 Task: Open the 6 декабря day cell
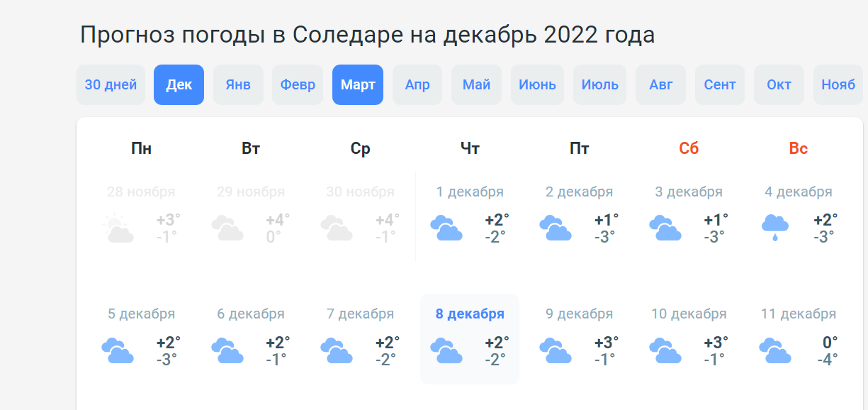(251, 339)
